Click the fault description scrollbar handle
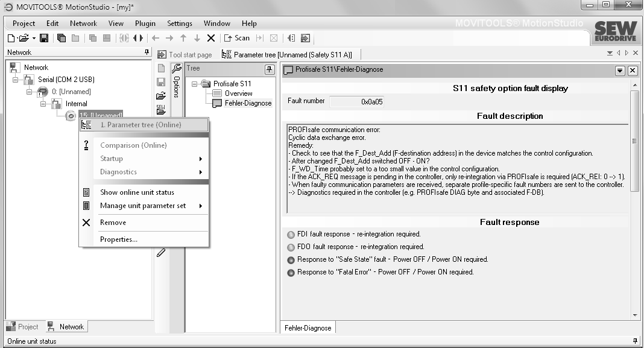The image size is (644, 348). (634, 141)
